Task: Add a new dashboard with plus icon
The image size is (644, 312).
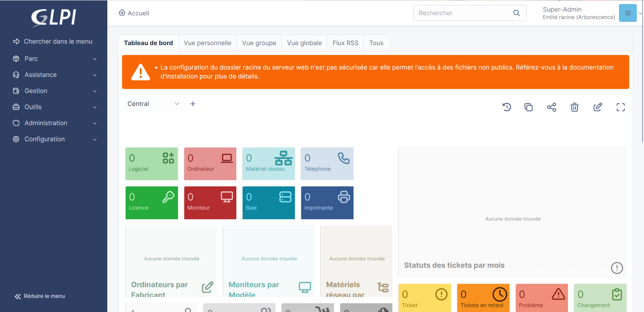Action: 193,104
